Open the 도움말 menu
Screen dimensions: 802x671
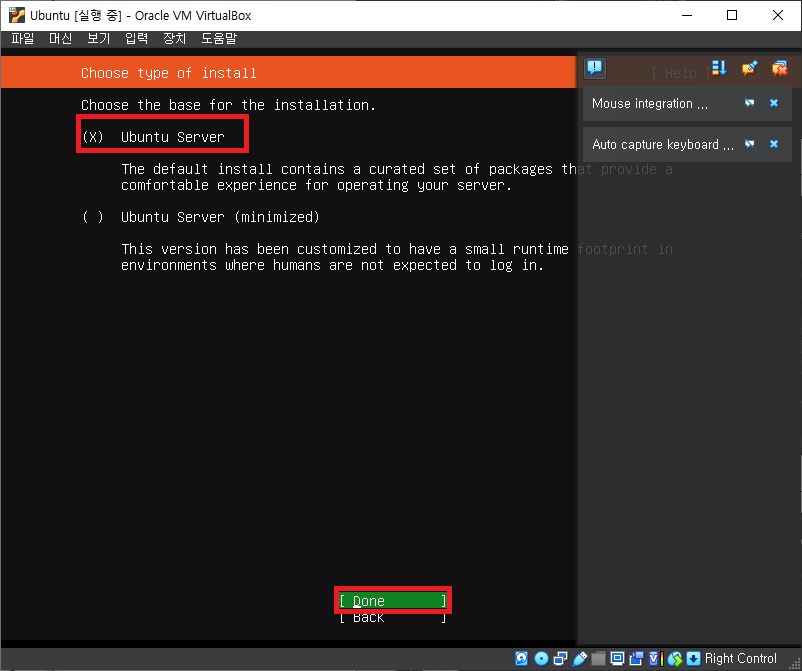219,38
